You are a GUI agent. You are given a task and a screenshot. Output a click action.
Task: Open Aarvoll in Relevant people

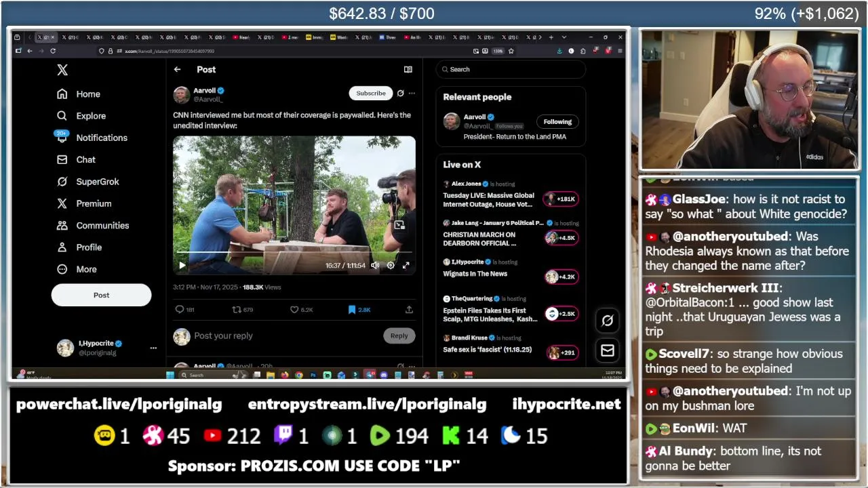click(474, 117)
